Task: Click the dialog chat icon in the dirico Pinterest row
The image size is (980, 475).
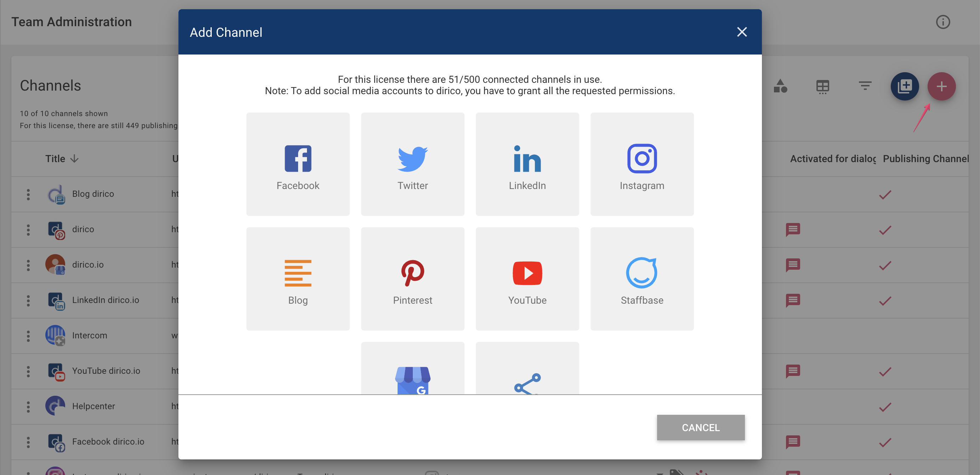Action: (x=793, y=230)
